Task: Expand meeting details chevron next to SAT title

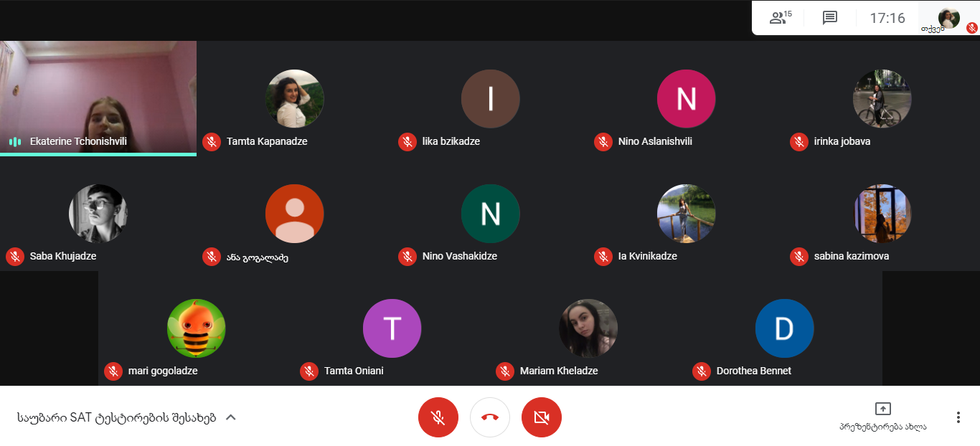Action: 231,417
